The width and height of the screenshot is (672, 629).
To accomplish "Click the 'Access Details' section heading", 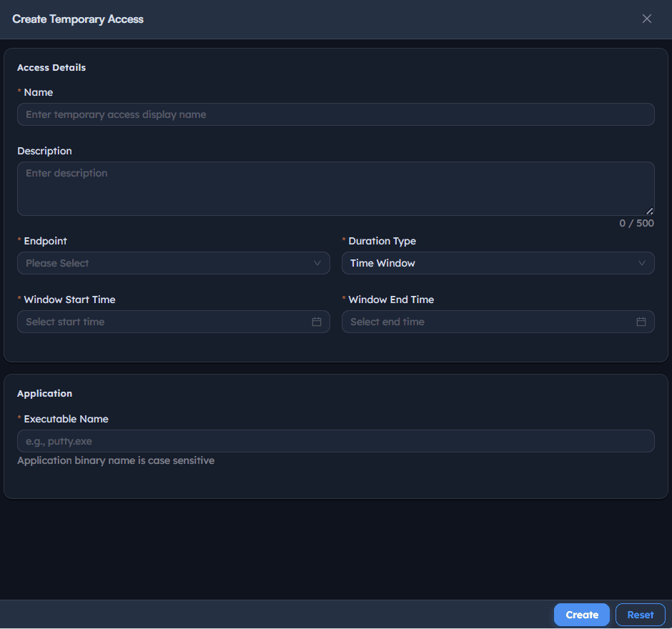I will (x=51, y=68).
